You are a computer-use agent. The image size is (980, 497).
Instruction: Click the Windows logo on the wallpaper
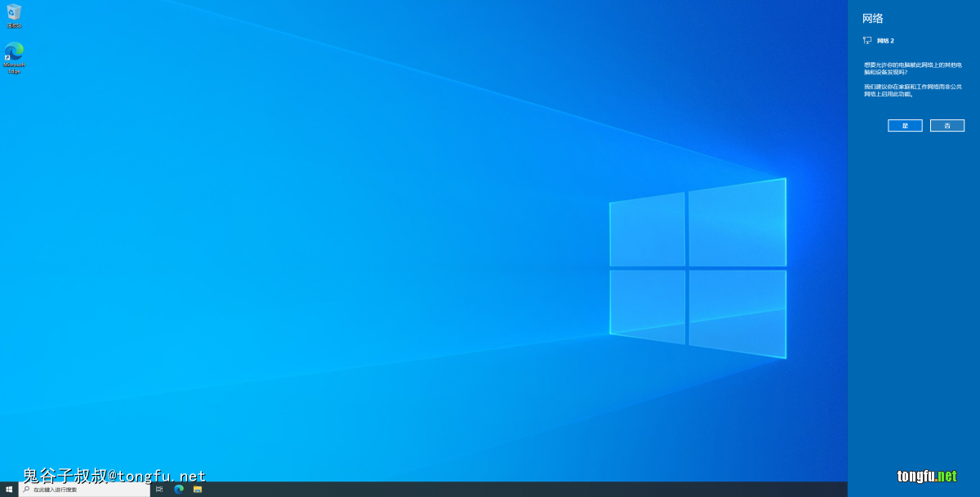[697, 268]
